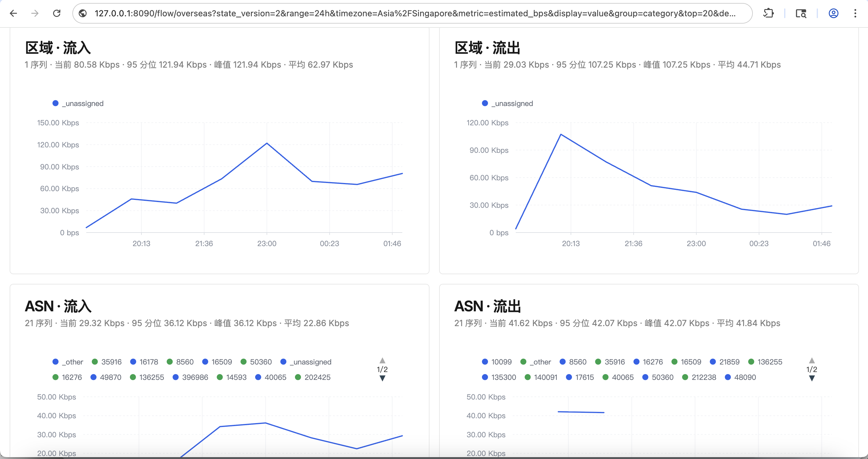
Task: Open the tab search icon
Action: tap(801, 13)
